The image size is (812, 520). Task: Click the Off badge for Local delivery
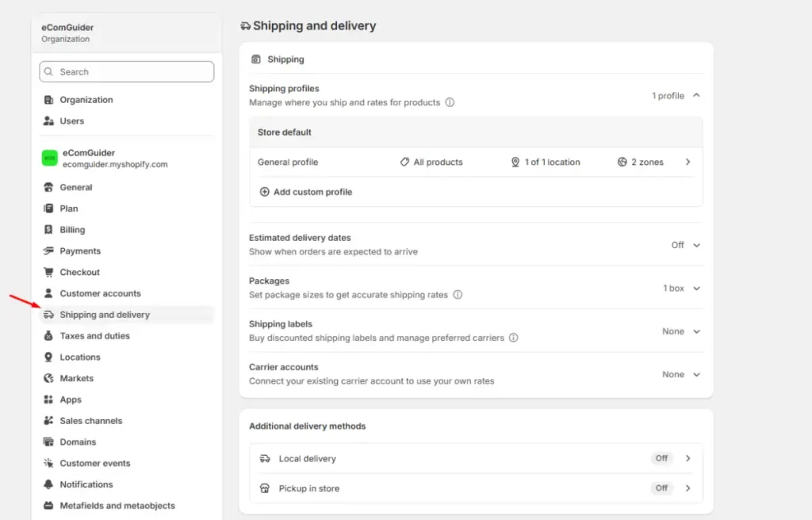click(661, 458)
